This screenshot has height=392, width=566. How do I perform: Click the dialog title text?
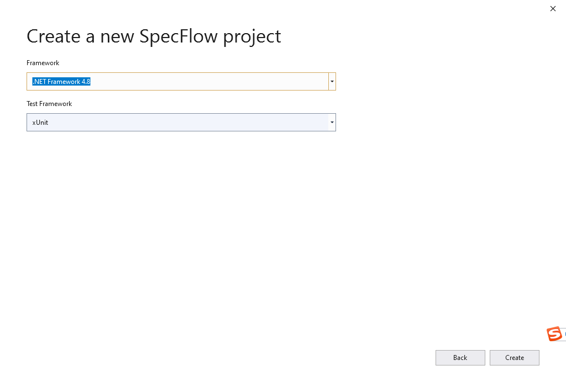point(154,36)
